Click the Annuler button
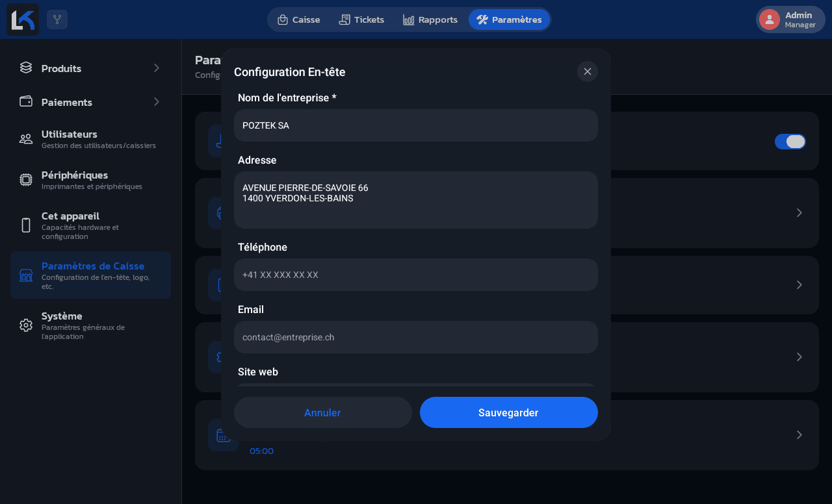This screenshot has width=832, height=504. [x=323, y=412]
